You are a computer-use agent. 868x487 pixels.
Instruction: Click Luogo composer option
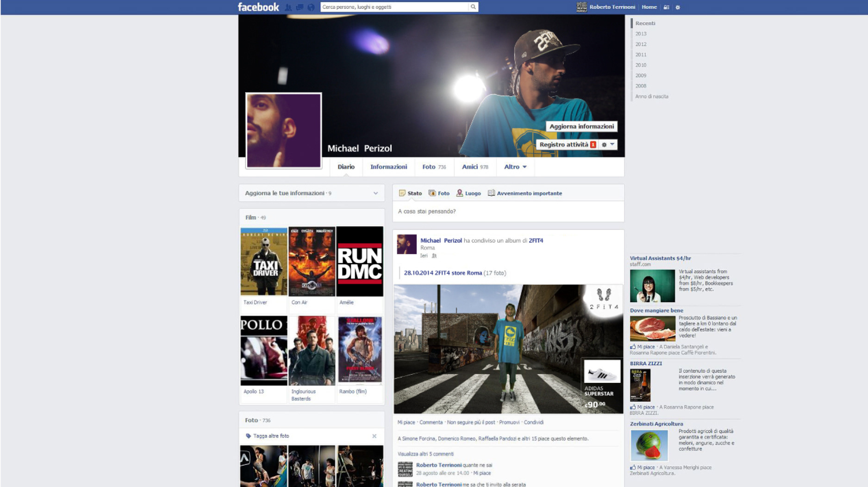pyautogui.click(x=468, y=193)
